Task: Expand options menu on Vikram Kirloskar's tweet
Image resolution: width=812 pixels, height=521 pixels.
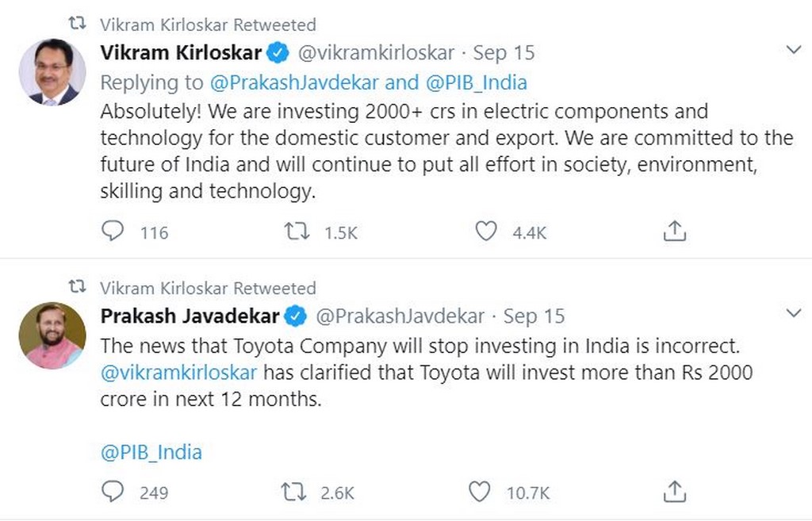Action: (x=793, y=51)
